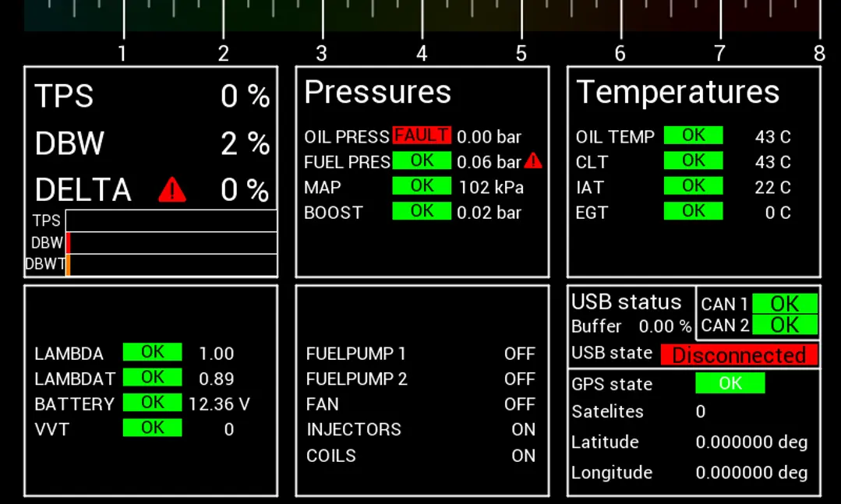Click the DBW red throttle bar
Viewport: 841px width, 504px height.
(69, 243)
